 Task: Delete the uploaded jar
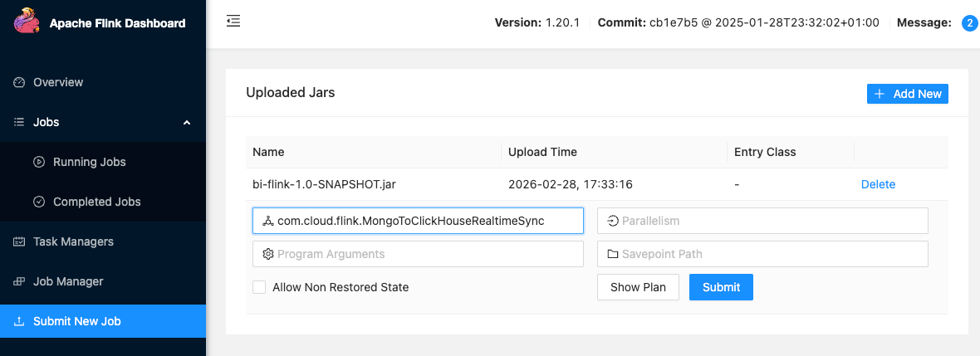click(x=878, y=184)
